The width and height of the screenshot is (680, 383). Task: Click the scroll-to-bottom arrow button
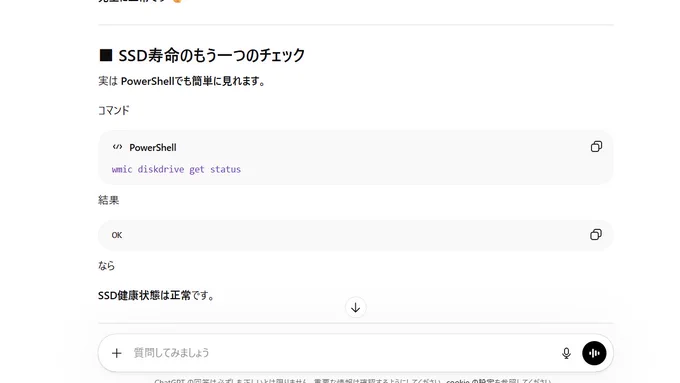356,308
